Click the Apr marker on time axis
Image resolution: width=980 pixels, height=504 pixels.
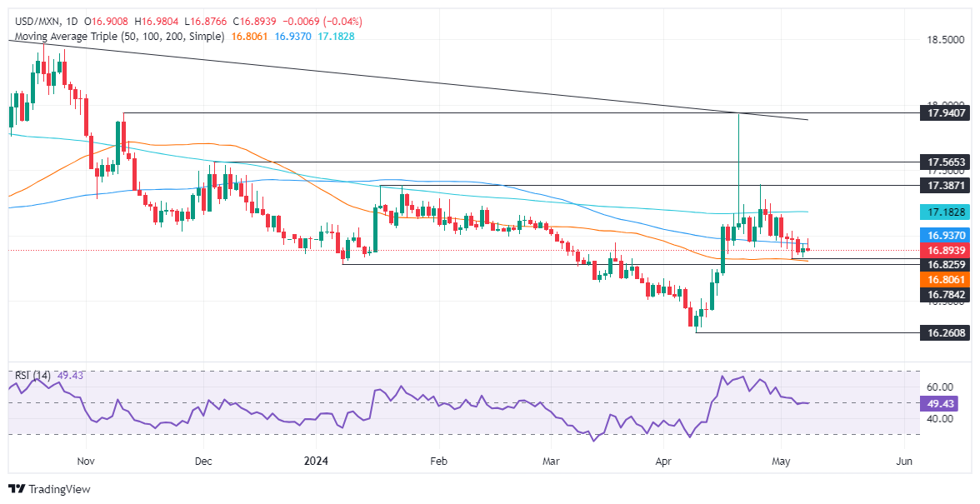coord(664,461)
